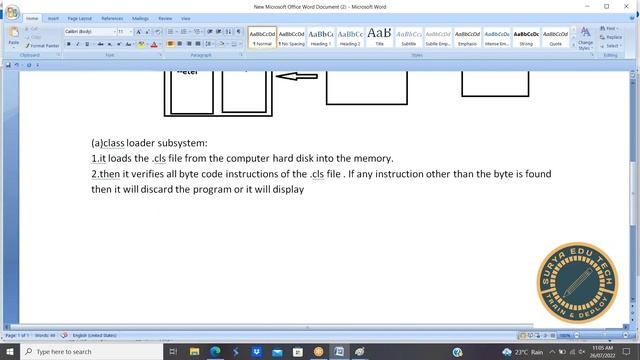This screenshot has height=360, width=640.
Task: Click Undo in Quick Access Toolbar
Action: point(17,65)
